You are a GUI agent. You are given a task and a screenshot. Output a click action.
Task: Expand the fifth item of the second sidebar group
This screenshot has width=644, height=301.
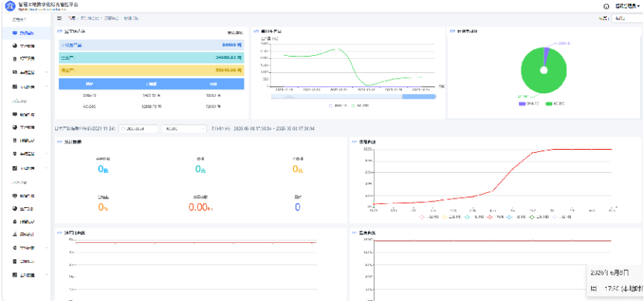click(26, 168)
